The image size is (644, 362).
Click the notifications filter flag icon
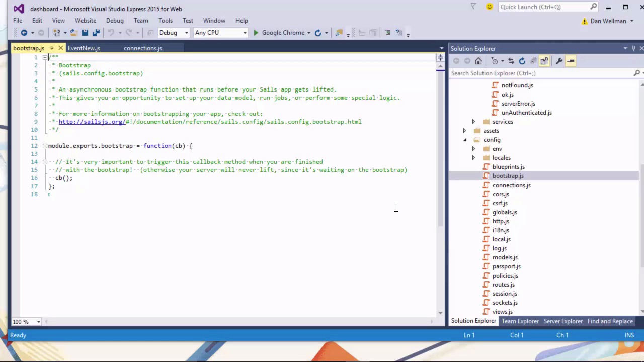pyautogui.click(x=473, y=7)
